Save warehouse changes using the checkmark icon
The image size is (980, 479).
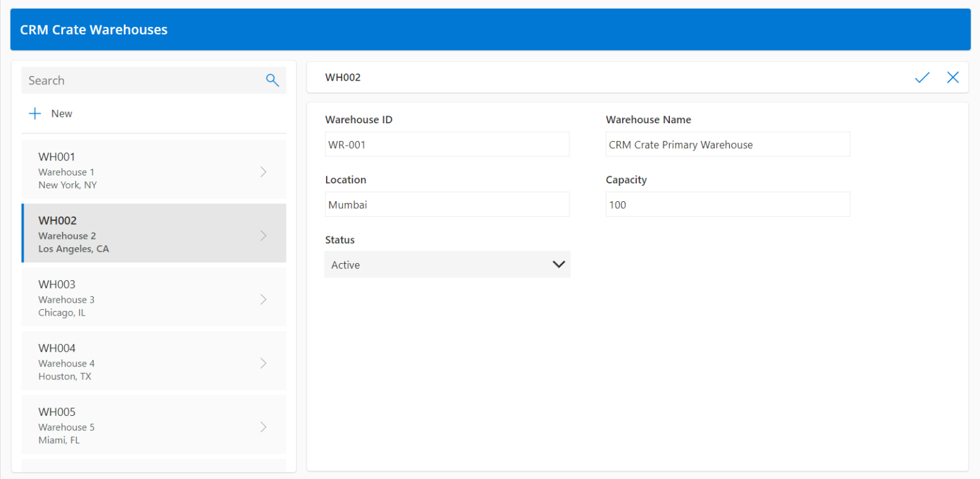(x=921, y=77)
